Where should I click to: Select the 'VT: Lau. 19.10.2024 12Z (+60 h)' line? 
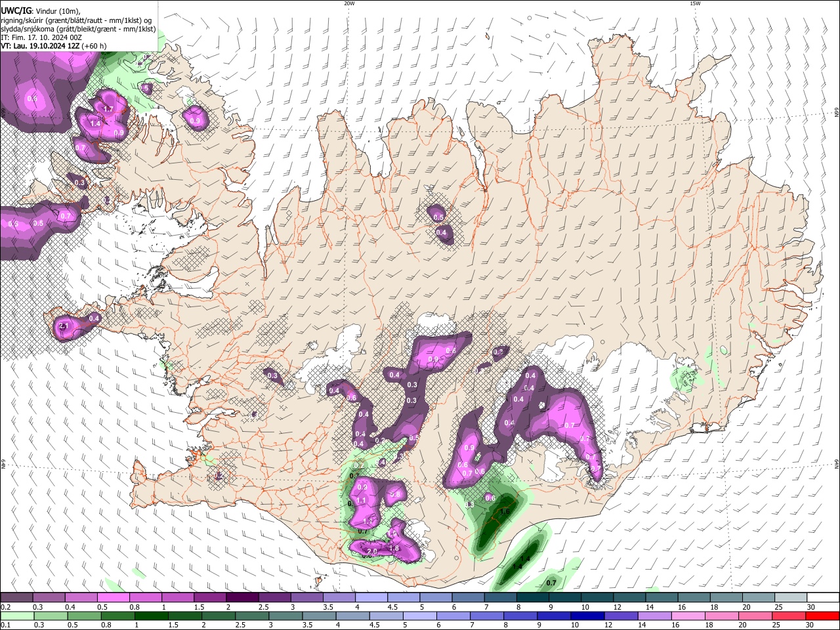click(x=54, y=47)
